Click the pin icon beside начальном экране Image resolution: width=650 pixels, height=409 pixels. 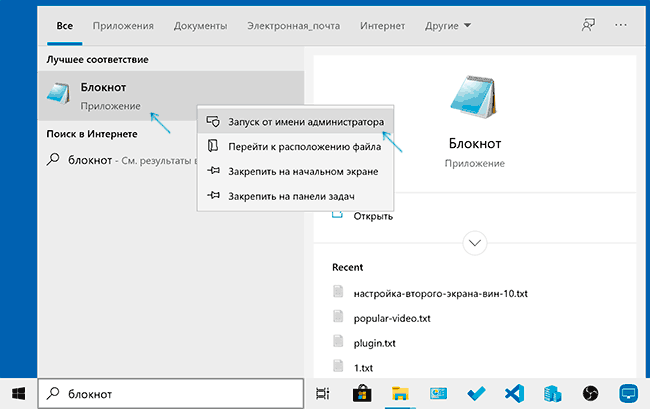[x=213, y=170]
